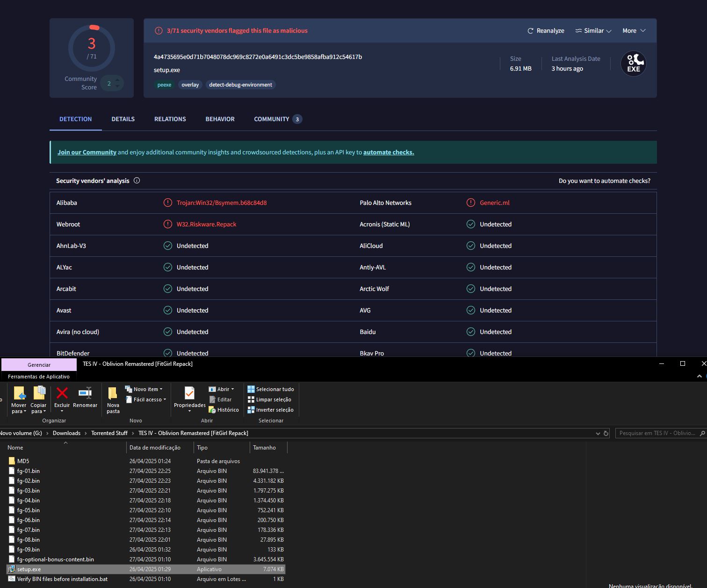
Task: Open the address bar history dropdown
Action: (x=598, y=434)
